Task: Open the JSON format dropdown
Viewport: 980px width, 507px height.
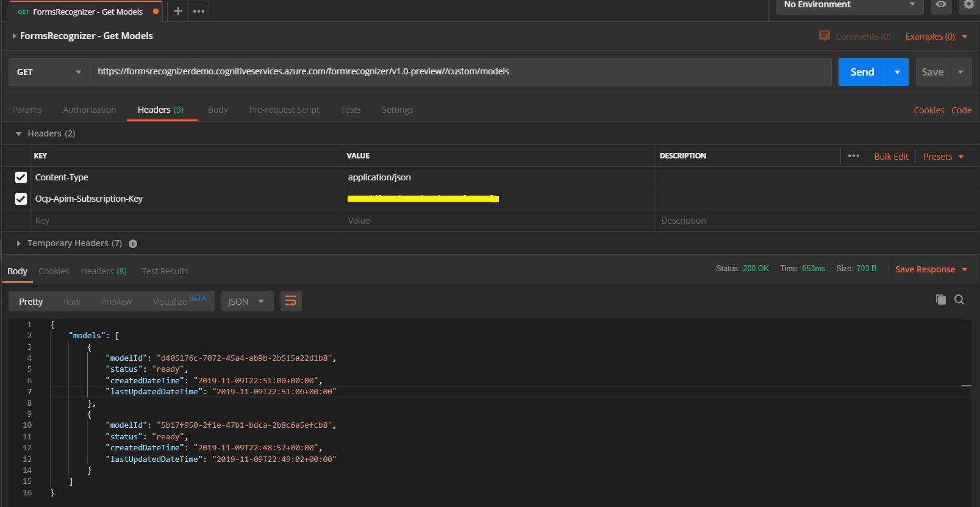Action: [247, 301]
